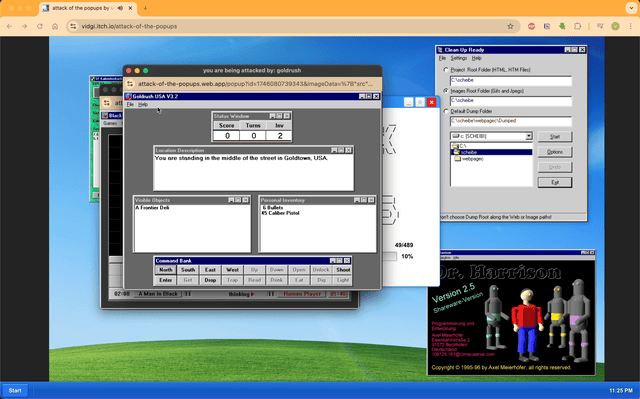This screenshot has width=640, height=399.
Task: Open the browser home icon
Action: pyautogui.click(x=55, y=26)
